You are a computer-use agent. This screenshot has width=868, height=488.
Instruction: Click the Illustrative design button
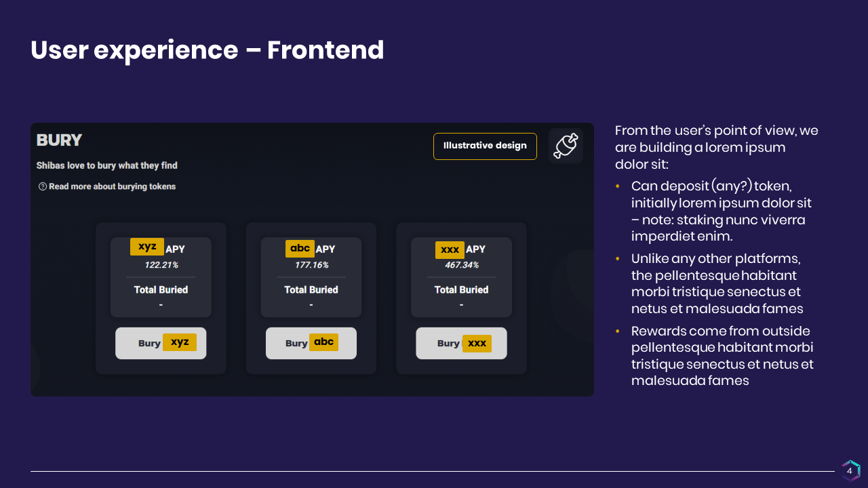point(485,146)
